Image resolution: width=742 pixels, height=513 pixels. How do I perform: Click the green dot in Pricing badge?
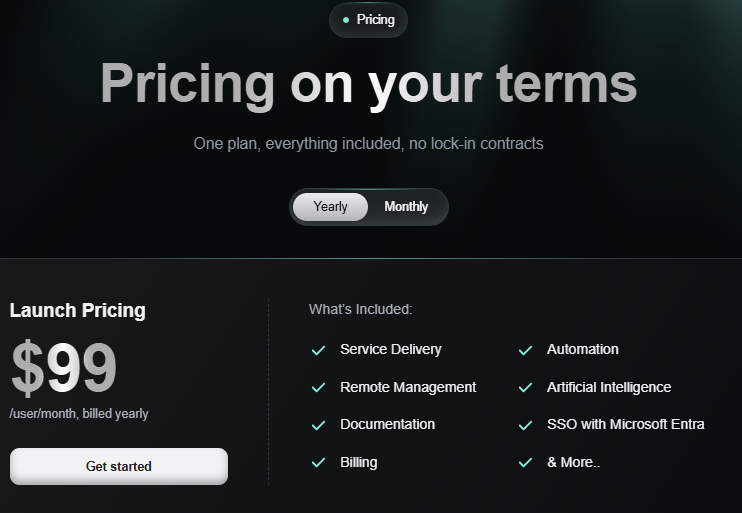point(346,19)
